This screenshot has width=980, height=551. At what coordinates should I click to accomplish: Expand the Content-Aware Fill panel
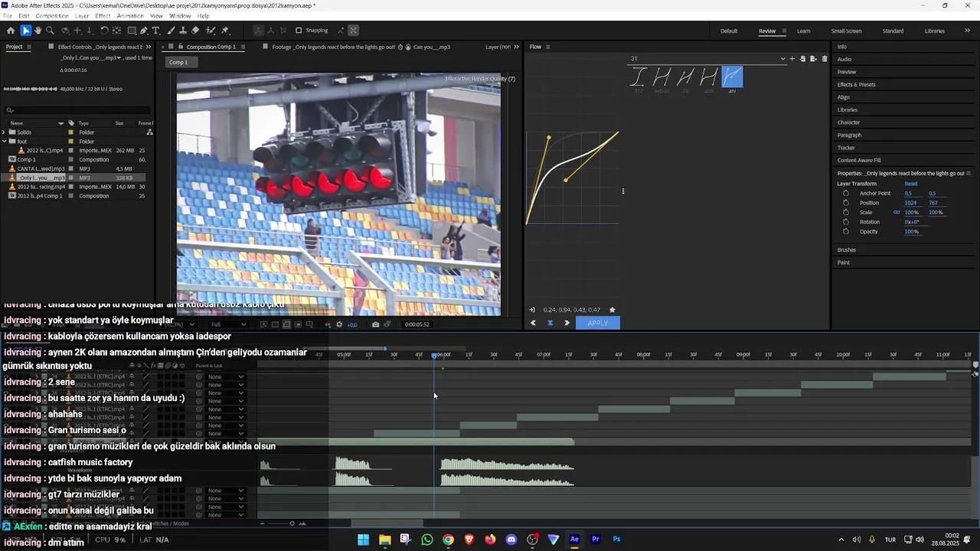tap(859, 160)
